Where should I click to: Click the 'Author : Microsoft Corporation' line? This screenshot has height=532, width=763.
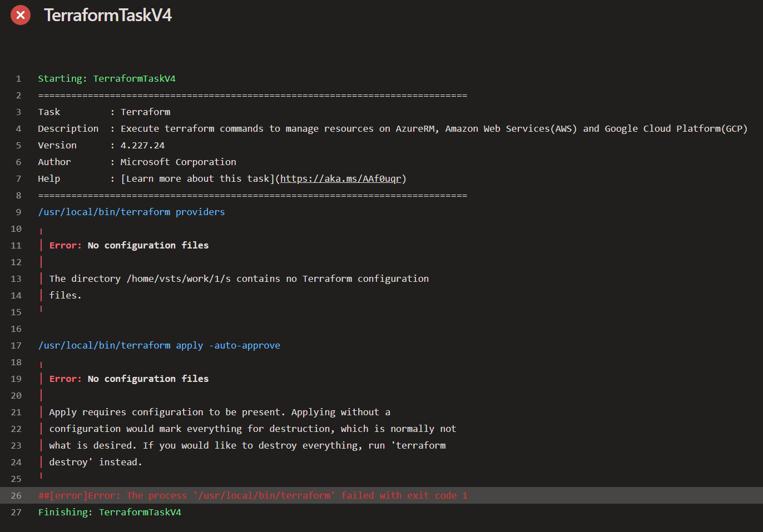pyautogui.click(x=137, y=162)
